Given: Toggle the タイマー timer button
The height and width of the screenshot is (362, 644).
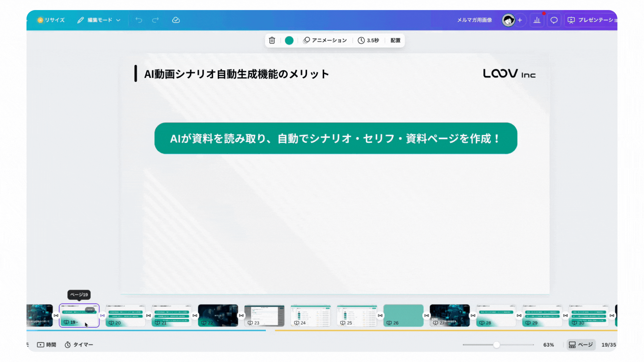Looking at the screenshot, I should (79, 345).
